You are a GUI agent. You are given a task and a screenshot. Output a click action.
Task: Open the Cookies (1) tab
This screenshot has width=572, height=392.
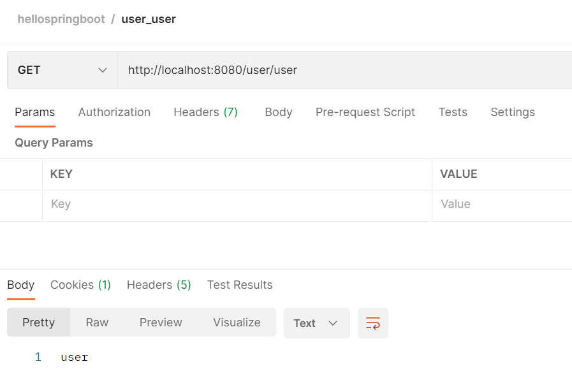tap(80, 285)
